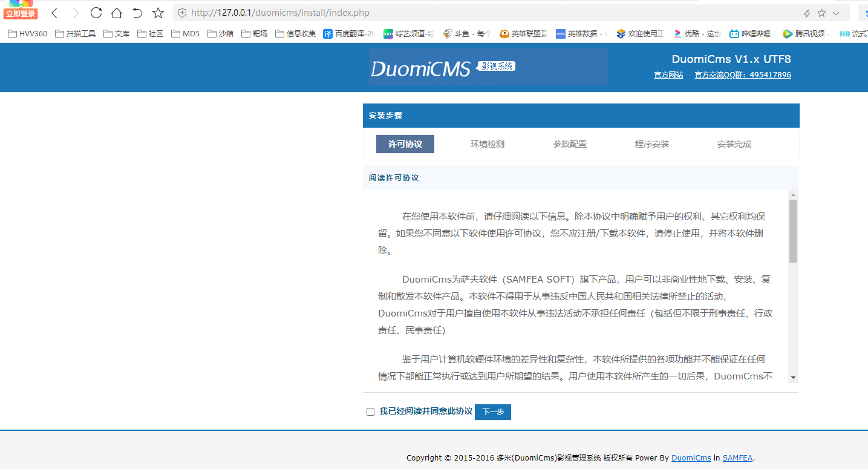
Task: Open the MD5 bookmark folder
Action: pyautogui.click(x=185, y=34)
